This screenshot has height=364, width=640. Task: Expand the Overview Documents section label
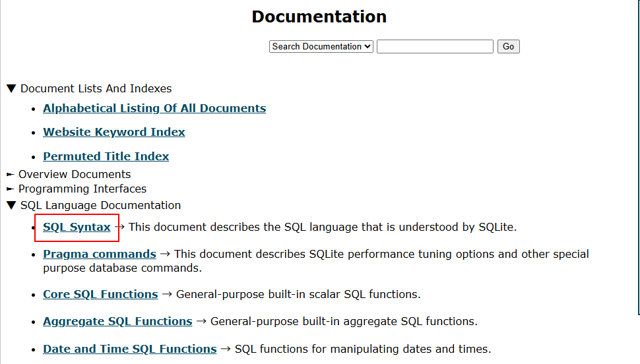pyautogui.click(x=75, y=175)
